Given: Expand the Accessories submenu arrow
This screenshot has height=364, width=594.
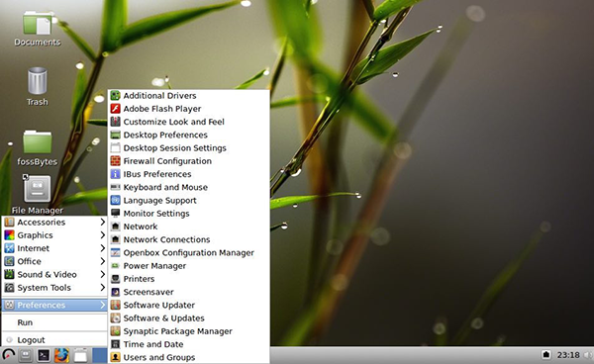Looking at the screenshot, I should point(102,223).
